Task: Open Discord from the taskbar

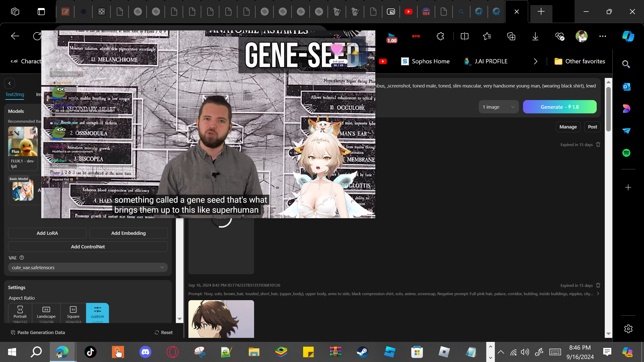Action: coord(145,352)
